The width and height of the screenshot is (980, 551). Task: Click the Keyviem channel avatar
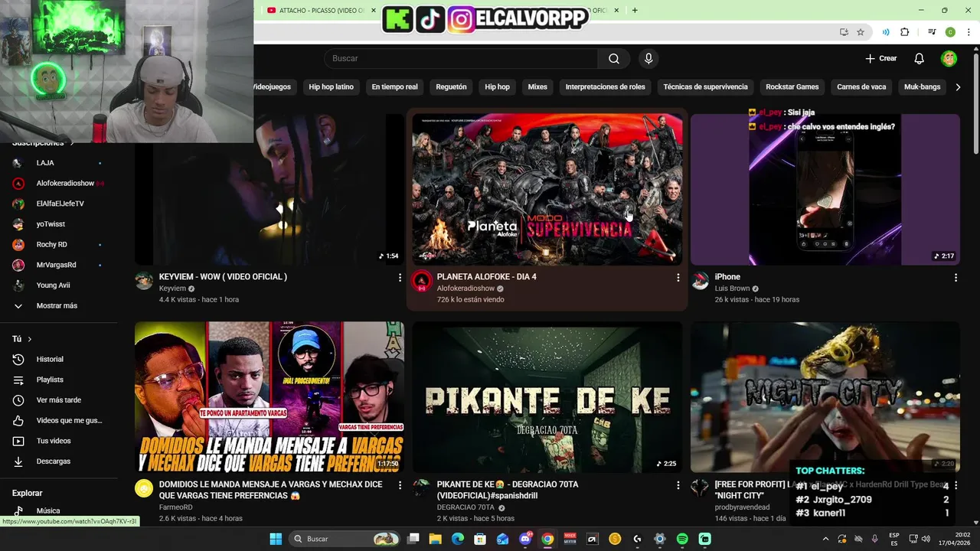click(x=144, y=281)
